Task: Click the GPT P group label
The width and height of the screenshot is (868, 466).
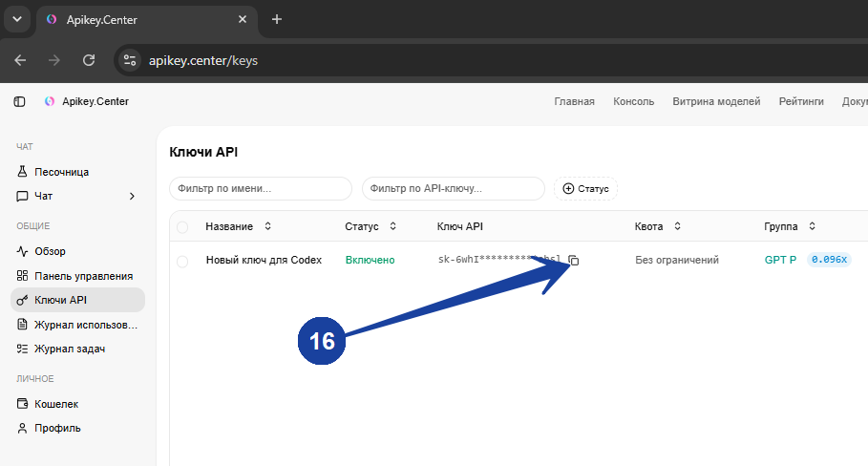Action: pyautogui.click(x=780, y=260)
